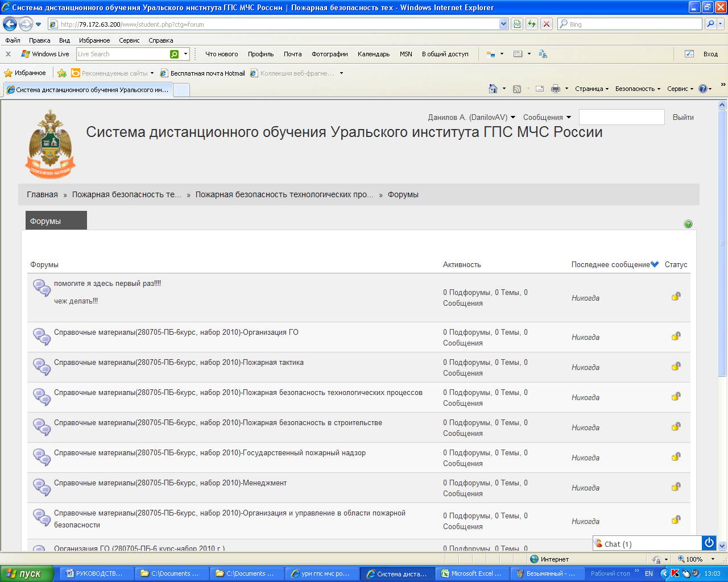
Task: Open forum 'помогите я здесь первый раз!!!!'
Action: coord(107,283)
